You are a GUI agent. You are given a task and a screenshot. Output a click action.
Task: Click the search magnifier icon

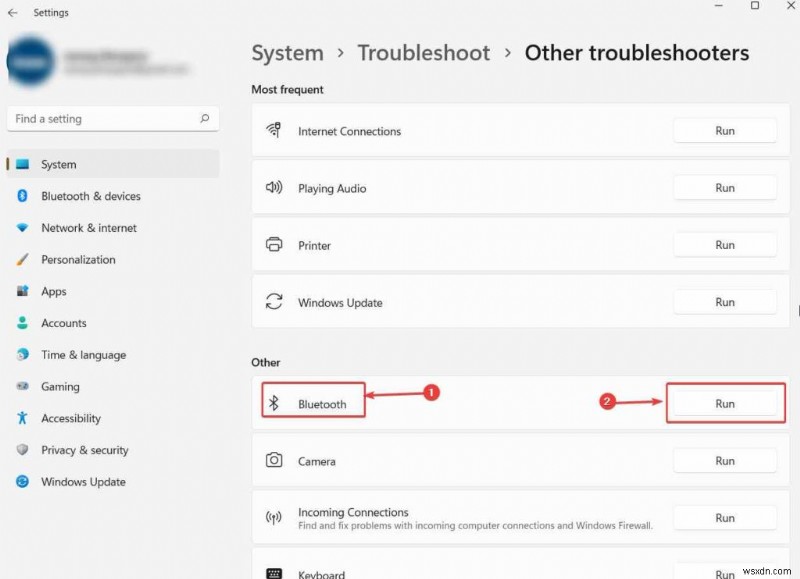tap(205, 118)
